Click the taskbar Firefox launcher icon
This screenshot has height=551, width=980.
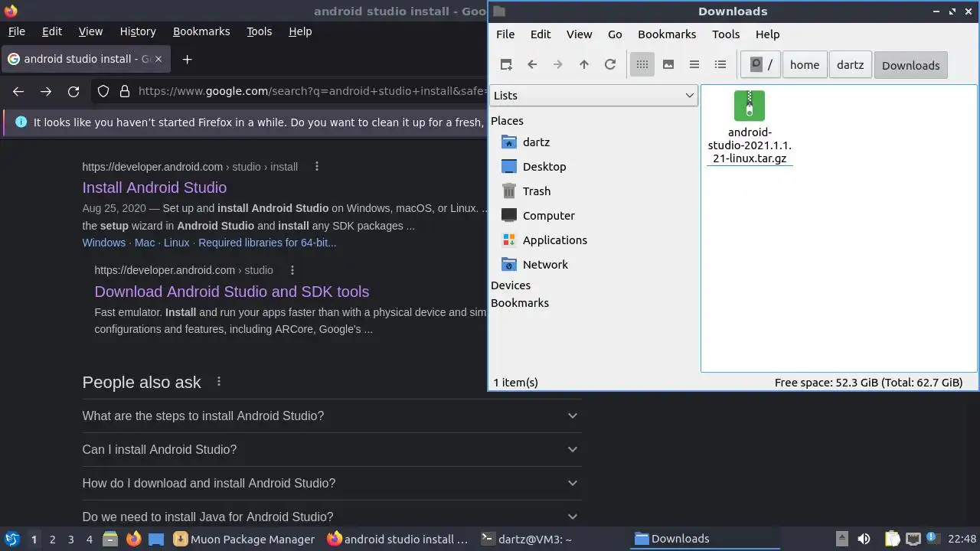pos(133,540)
